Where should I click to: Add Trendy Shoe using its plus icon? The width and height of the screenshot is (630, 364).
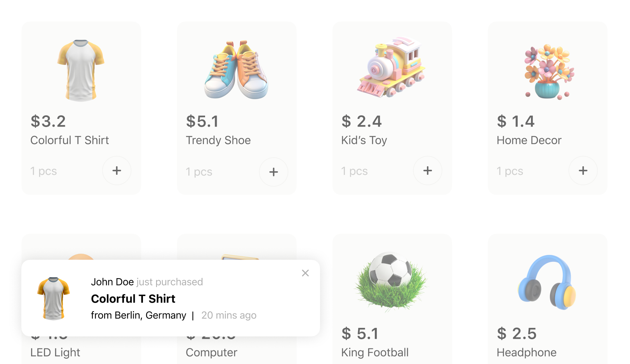pos(273,172)
